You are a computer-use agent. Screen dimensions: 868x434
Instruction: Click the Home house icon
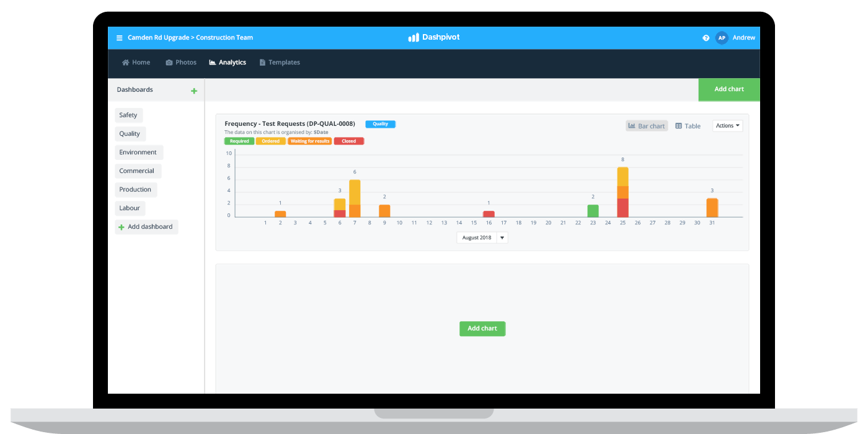coord(126,63)
